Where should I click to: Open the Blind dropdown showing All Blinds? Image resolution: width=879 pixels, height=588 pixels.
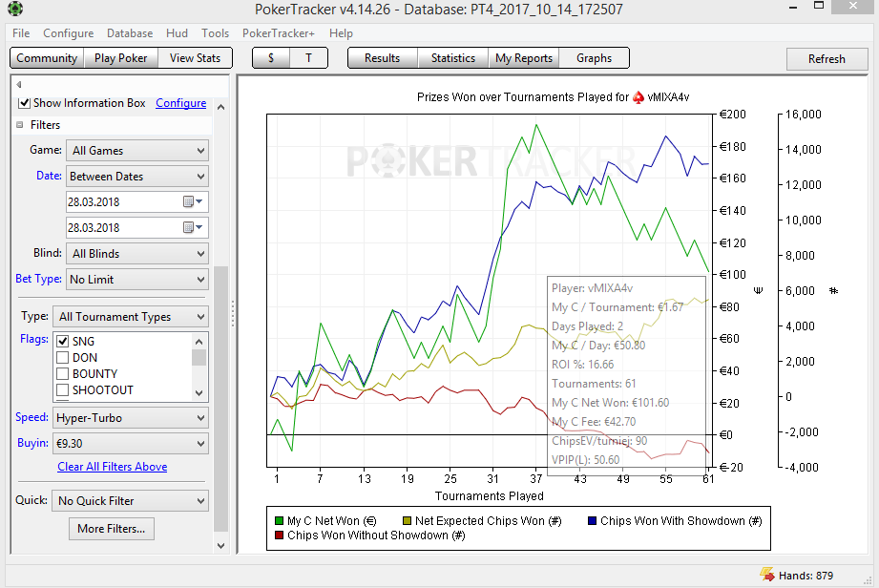[x=137, y=253]
